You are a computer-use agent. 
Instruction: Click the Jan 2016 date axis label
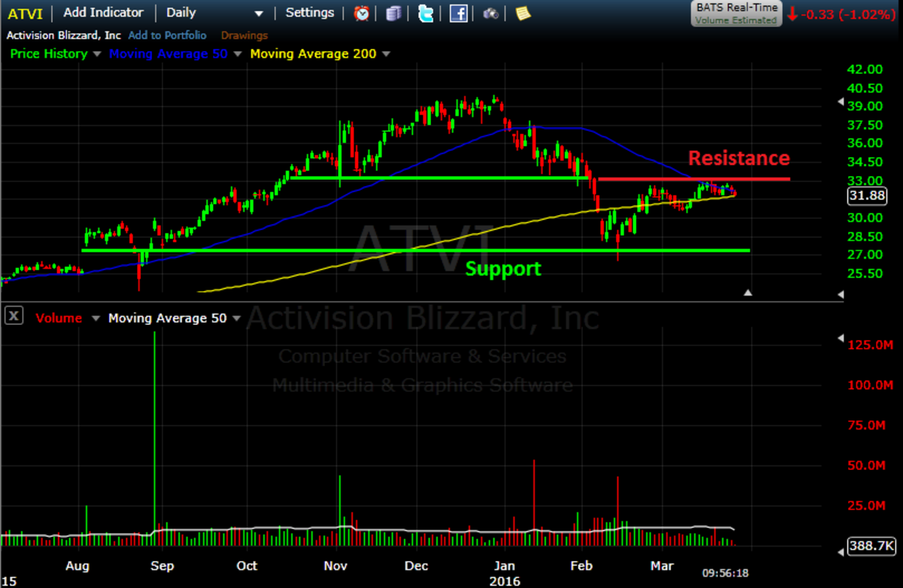[x=504, y=573]
